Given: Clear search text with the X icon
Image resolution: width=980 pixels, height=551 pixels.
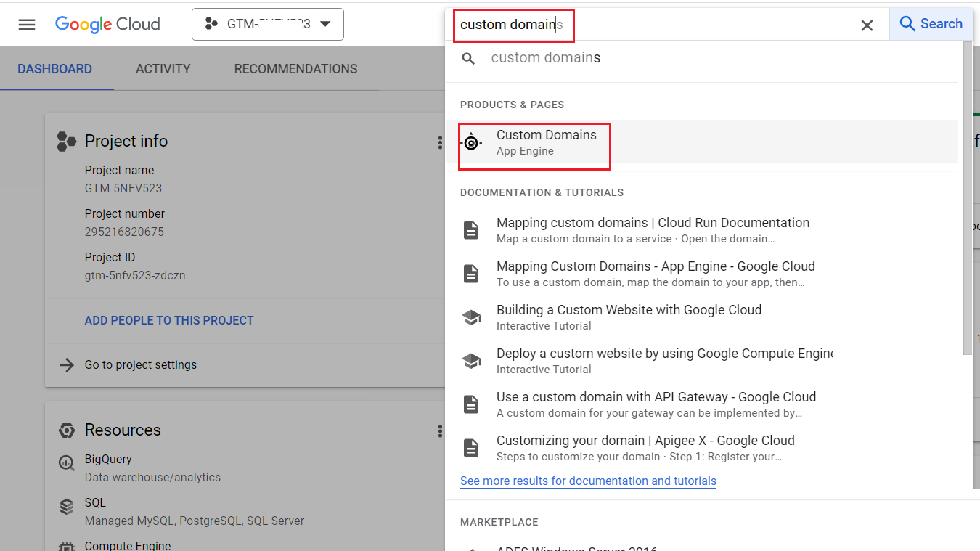Looking at the screenshot, I should (x=867, y=25).
